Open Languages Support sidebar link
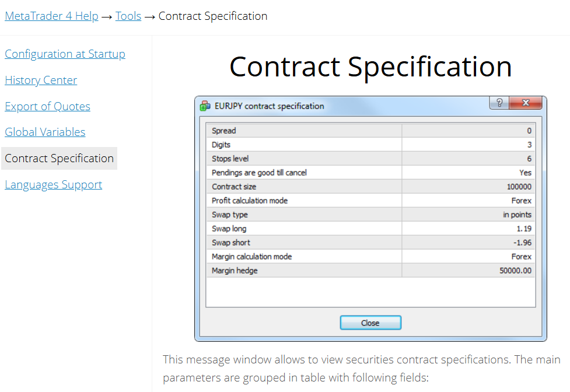 [x=53, y=185]
